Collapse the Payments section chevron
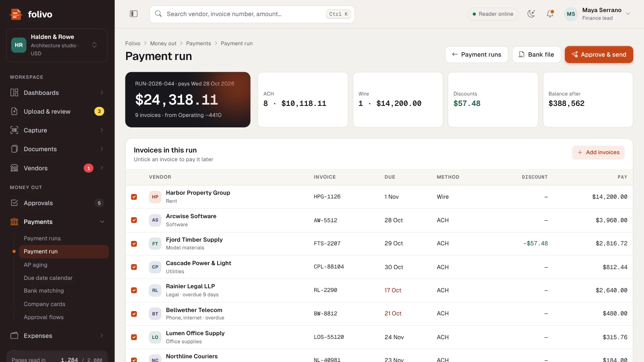This screenshot has width=644, height=362. tap(102, 222)
